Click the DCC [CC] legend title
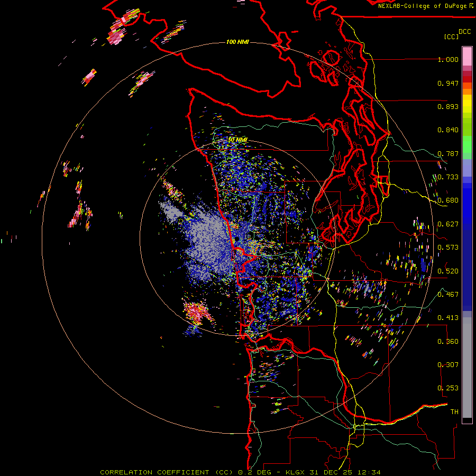 (457, 34)
